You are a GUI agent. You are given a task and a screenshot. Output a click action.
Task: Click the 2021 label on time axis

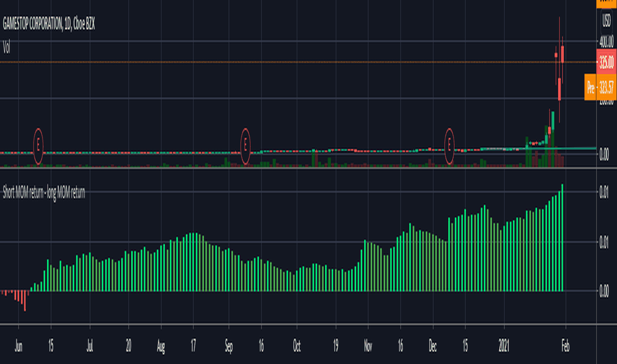tap(504, 346)
